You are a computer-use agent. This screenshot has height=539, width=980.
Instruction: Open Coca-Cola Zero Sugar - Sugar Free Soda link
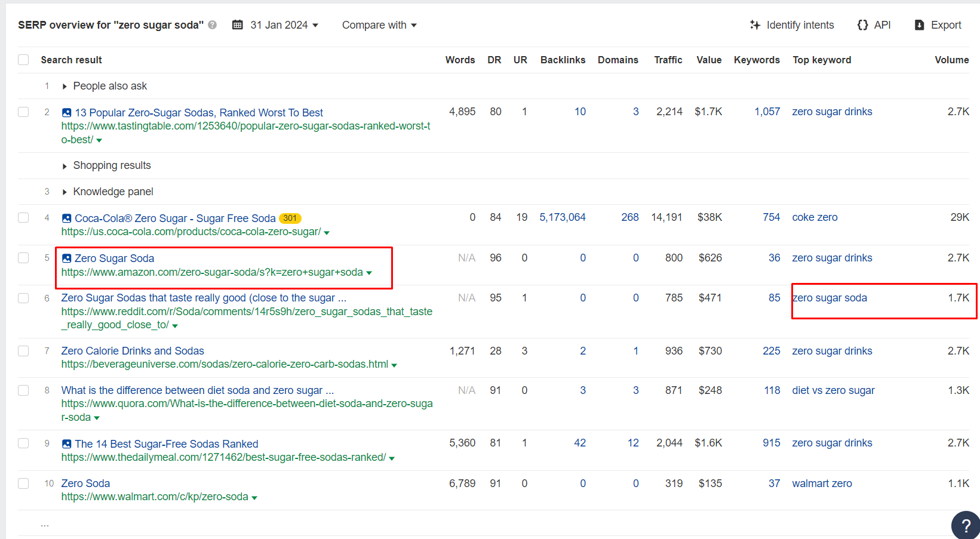coord(175,218)
